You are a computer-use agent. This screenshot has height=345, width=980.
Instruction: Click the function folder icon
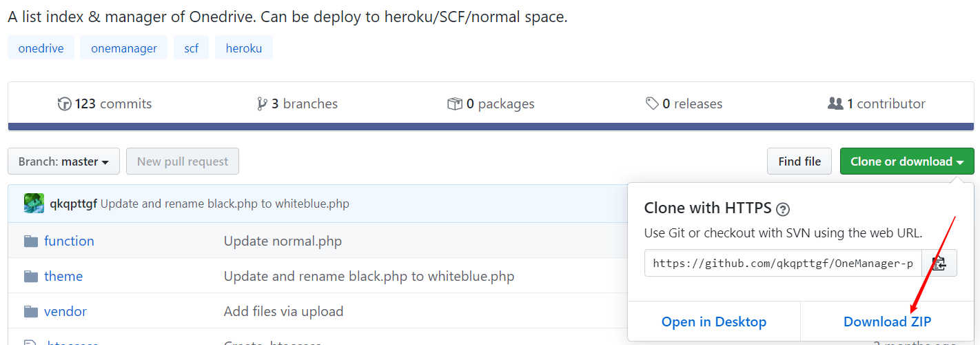(x=31, y=241)
